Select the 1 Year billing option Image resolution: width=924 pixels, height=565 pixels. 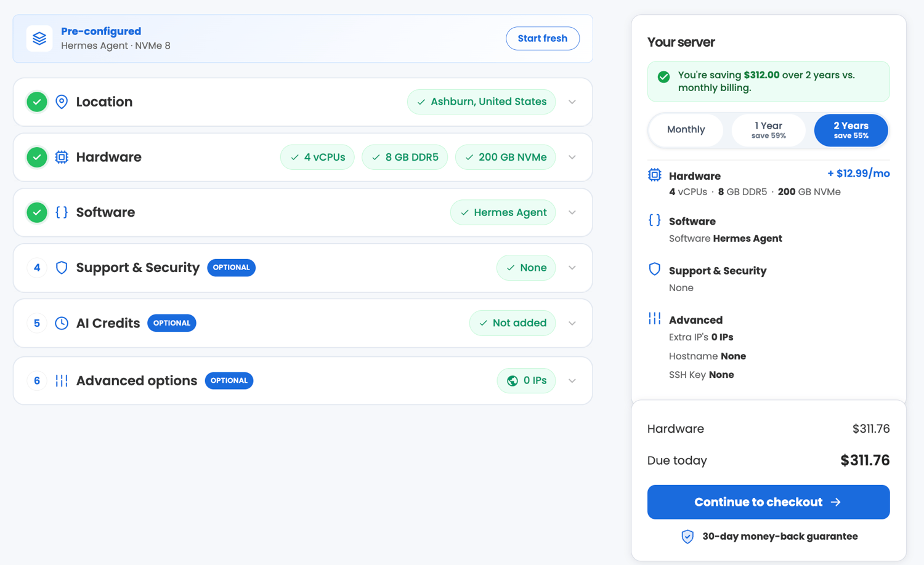coord(768,130)
